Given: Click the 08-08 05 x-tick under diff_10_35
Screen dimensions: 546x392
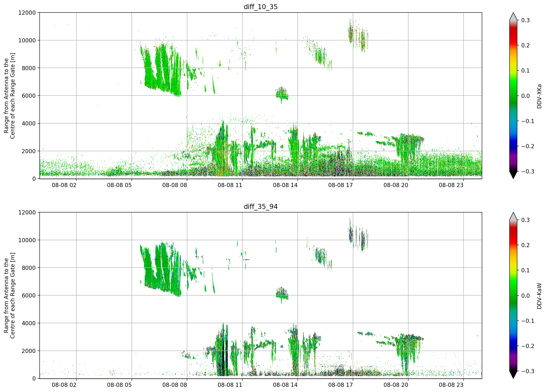Looking at the screenshot, I should tap(120, 185).
